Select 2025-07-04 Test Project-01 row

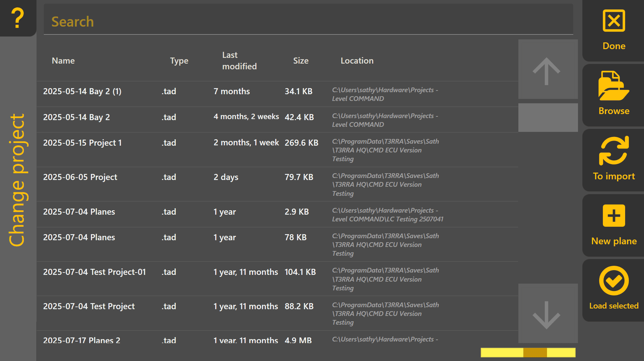tap(277, 279)
